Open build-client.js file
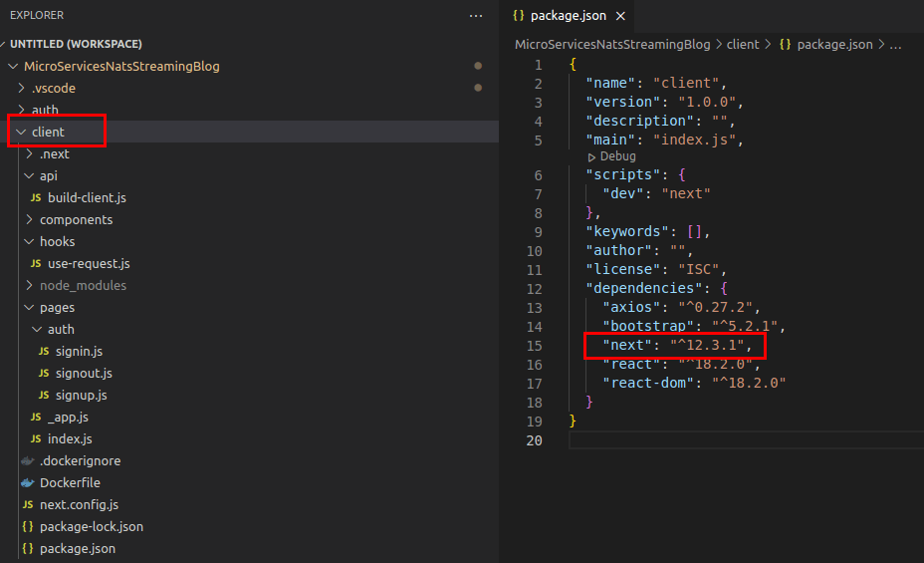The image size is (924, 563). (87, 198)
